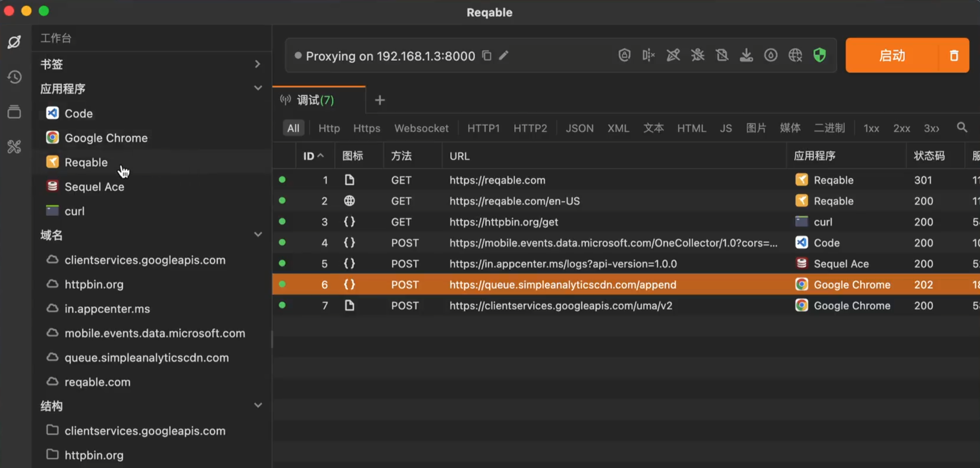Select the mobile.events.data.microsoft.com domain
The height and width of the screenshot is (468, 980).
(x=151, y=333)
